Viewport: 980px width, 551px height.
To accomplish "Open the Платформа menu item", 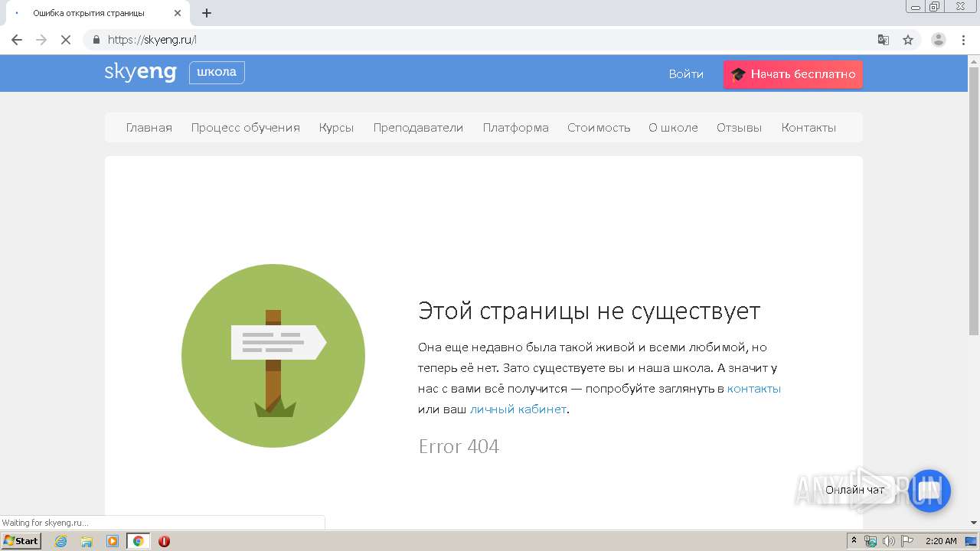I will tap(515, 128).
